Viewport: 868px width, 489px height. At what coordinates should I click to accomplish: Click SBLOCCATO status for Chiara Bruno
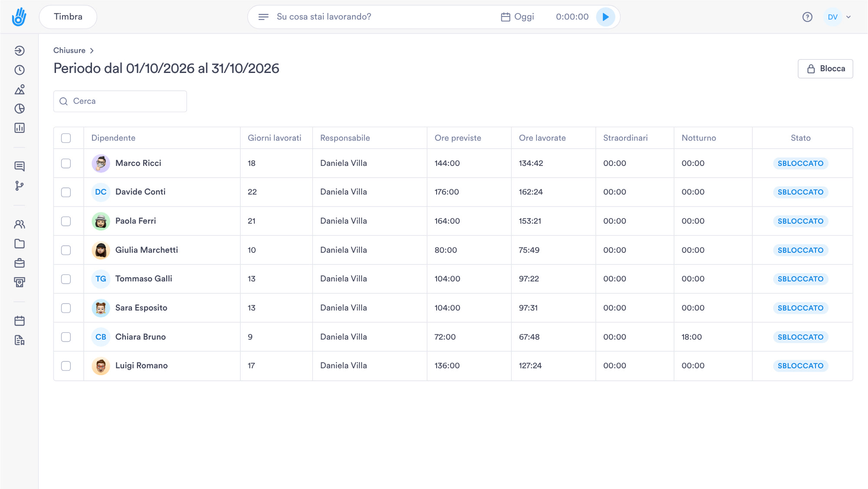(800, 337)
